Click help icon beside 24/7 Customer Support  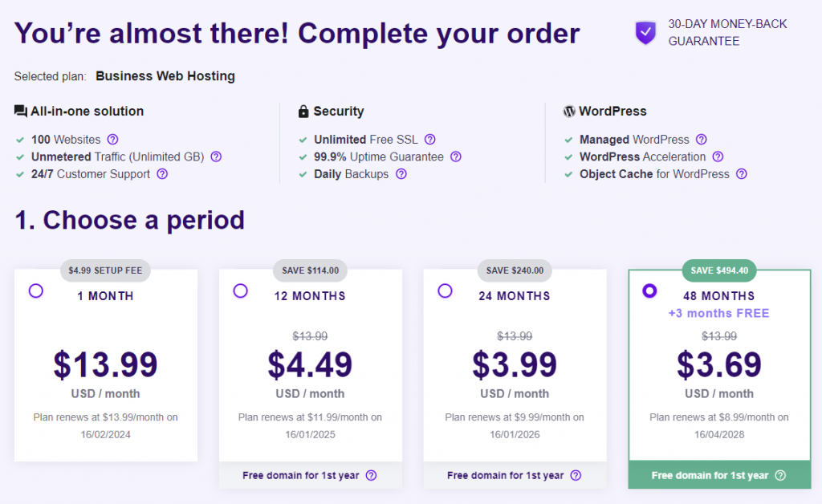162,174
